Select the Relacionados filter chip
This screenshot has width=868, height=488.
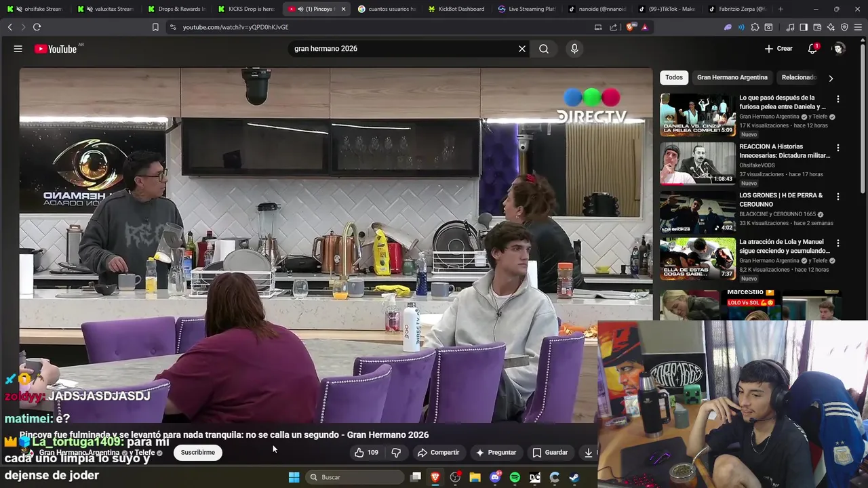798,77
